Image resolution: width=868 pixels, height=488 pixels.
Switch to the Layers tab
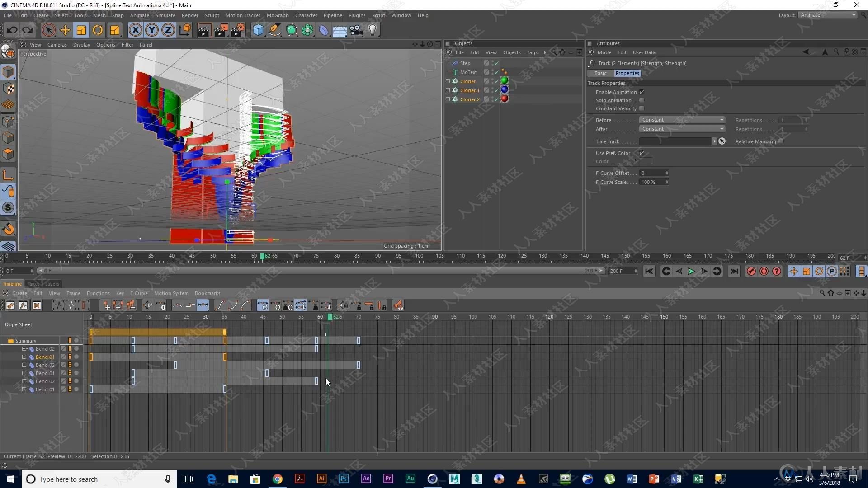click(52, 284)
